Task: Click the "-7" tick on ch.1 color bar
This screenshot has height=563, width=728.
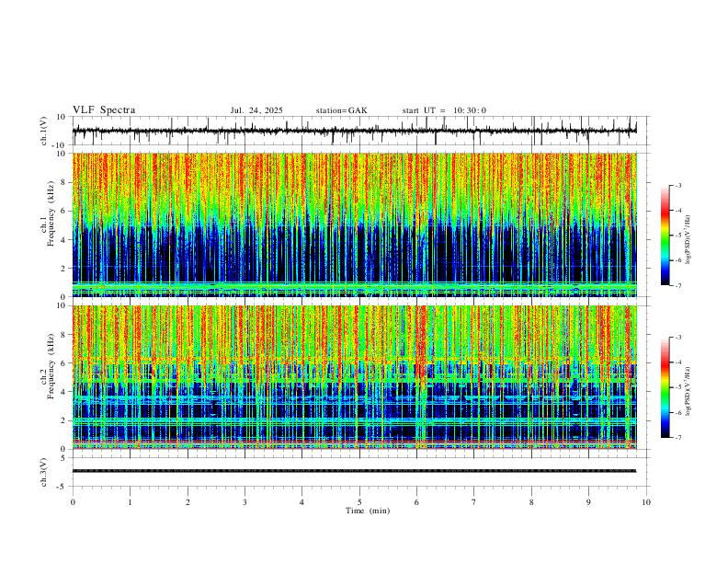Action: coord(677,285)
